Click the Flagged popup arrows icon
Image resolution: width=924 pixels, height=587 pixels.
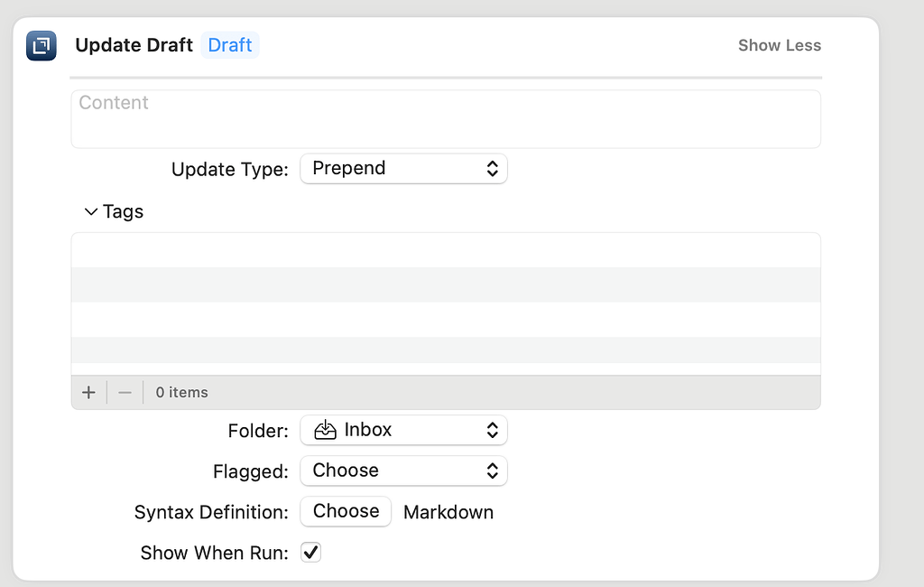[x=493, y=471]
